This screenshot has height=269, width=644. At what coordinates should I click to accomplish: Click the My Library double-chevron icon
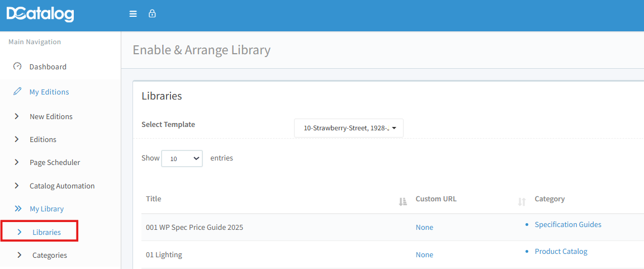[x=18, y=209]
